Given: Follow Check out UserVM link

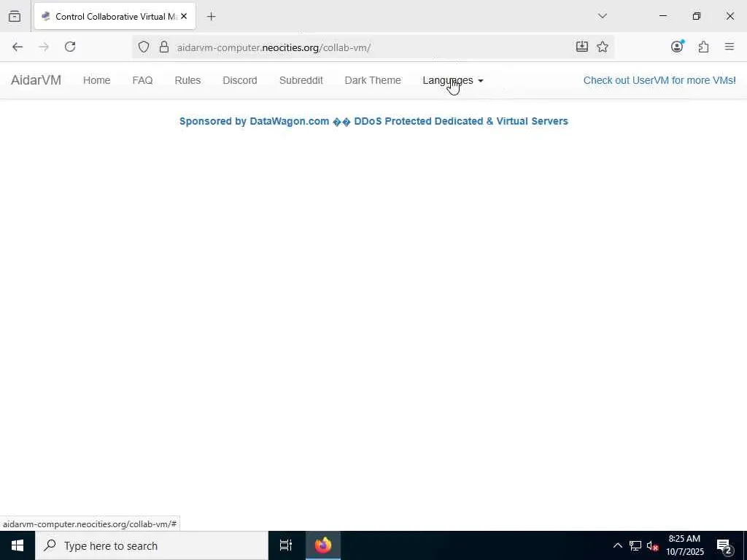Looking at the screenshot, I should [x=659, y=80].
